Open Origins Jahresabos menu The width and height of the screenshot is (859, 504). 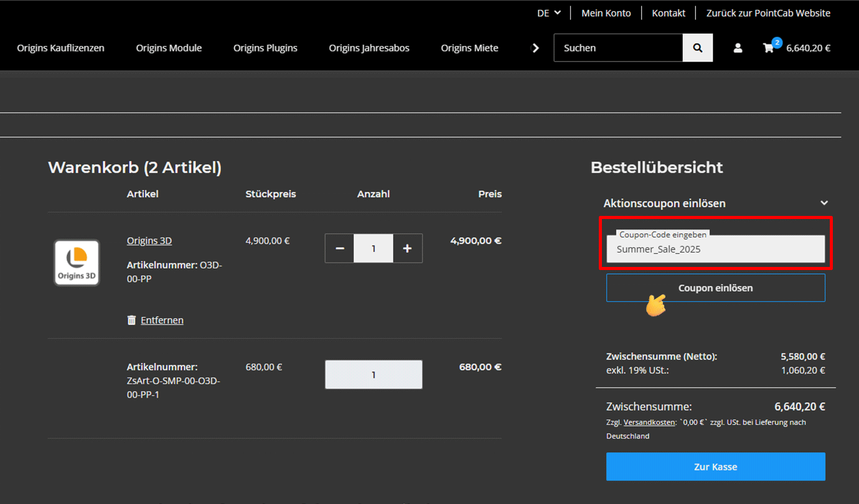[x=369, y=48]
